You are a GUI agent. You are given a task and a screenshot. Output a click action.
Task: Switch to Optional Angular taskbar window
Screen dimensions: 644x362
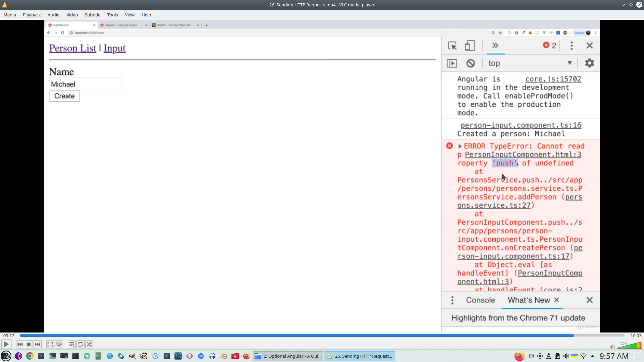[x=288, y=356]
